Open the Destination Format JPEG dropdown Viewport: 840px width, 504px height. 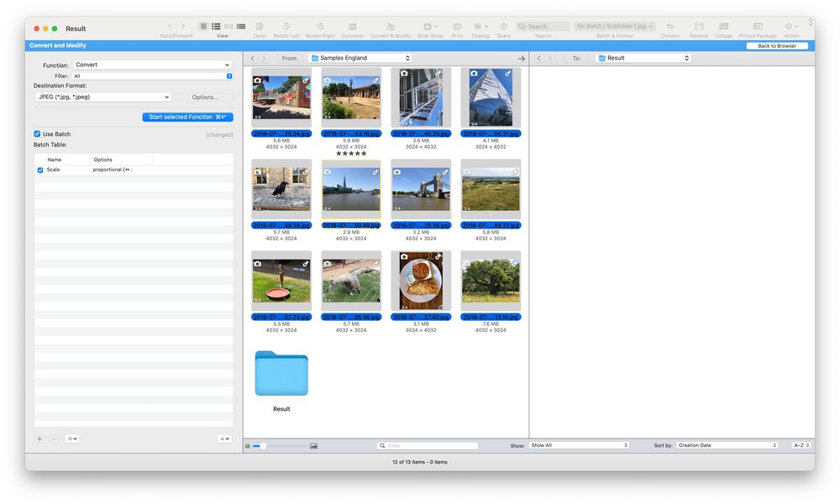102,97
